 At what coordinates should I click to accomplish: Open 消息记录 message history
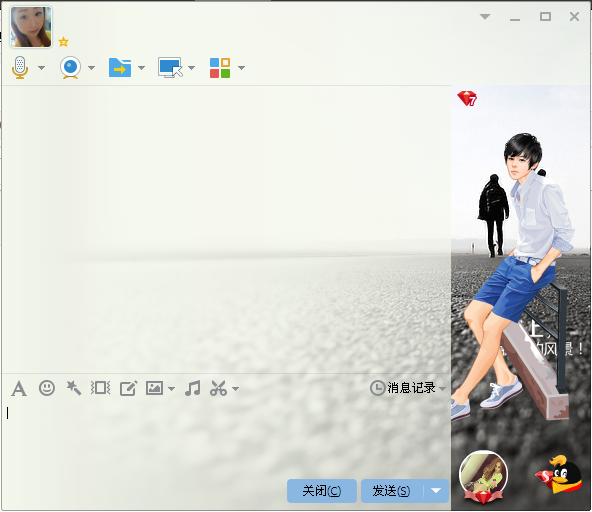pyautogui.click(x=403, y=388)
